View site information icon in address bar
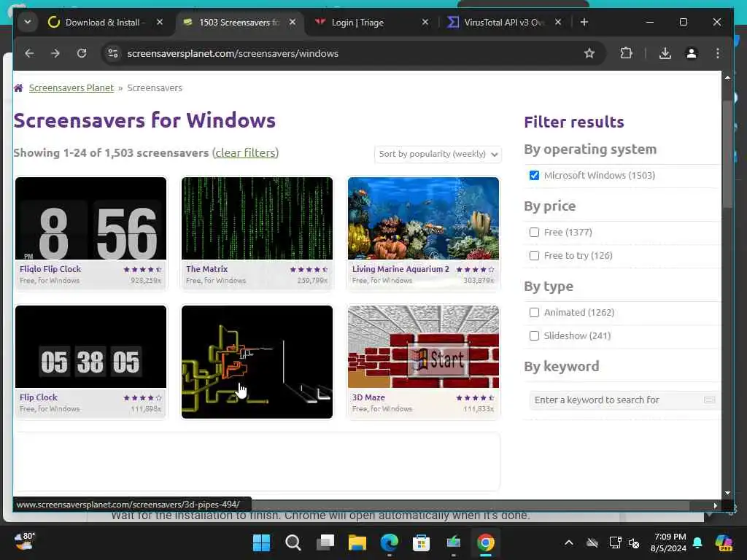This screenshot has width=747, height=560. pyautogui.click(x=113, y=53)
